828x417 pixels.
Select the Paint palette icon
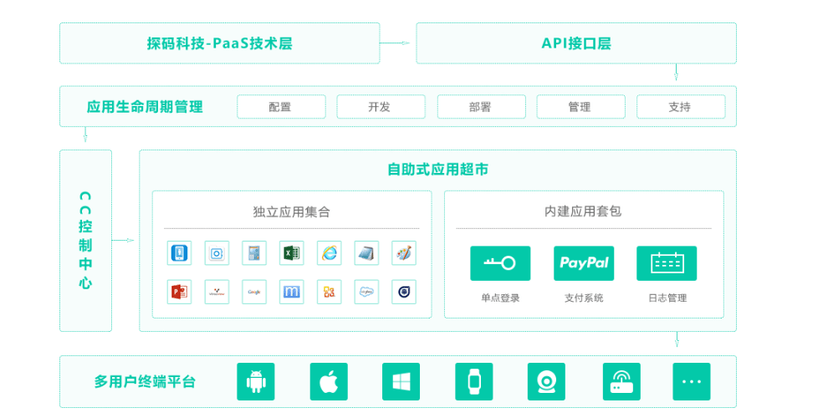403,253
